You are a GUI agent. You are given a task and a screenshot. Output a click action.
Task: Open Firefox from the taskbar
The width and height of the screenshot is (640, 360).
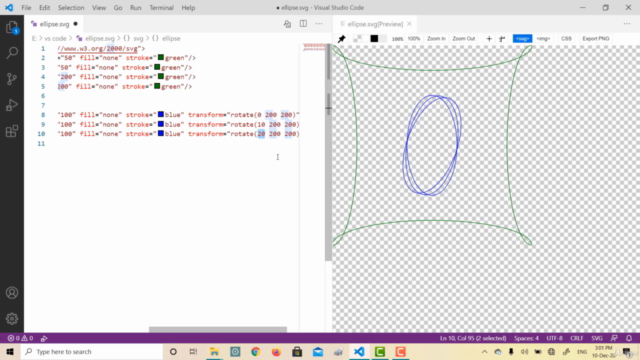pos(276,351)
